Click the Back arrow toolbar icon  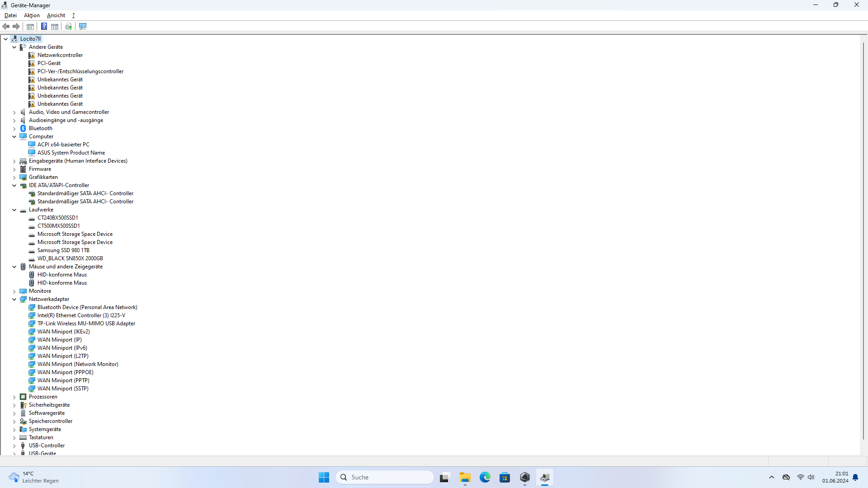pos(6,27)
